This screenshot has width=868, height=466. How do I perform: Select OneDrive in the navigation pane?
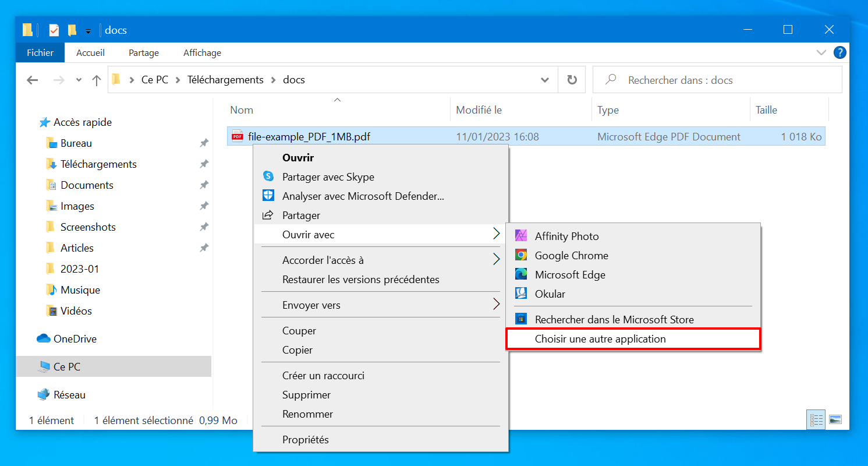pos(75,339)
